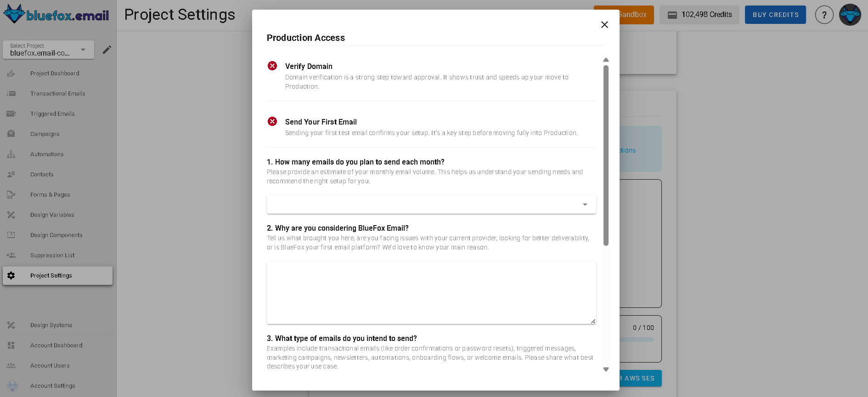The width and height of the screenshot is (868, 397).
Task: Click the Project Settings gear icon
Action: (11, 276)
